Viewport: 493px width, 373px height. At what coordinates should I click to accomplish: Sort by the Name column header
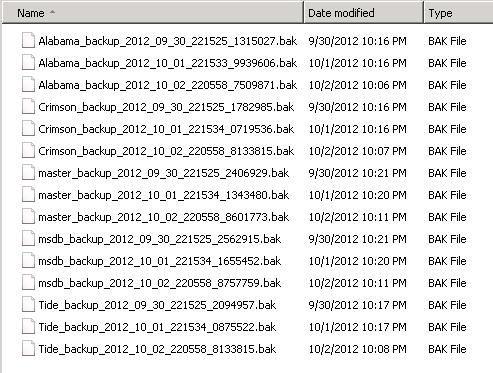click(x=153, y=13)
